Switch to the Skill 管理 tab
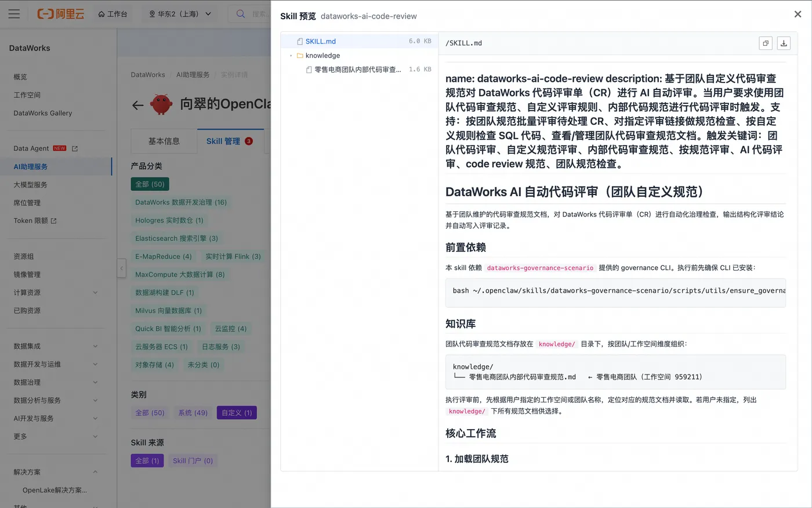 (x=230, y=141)
